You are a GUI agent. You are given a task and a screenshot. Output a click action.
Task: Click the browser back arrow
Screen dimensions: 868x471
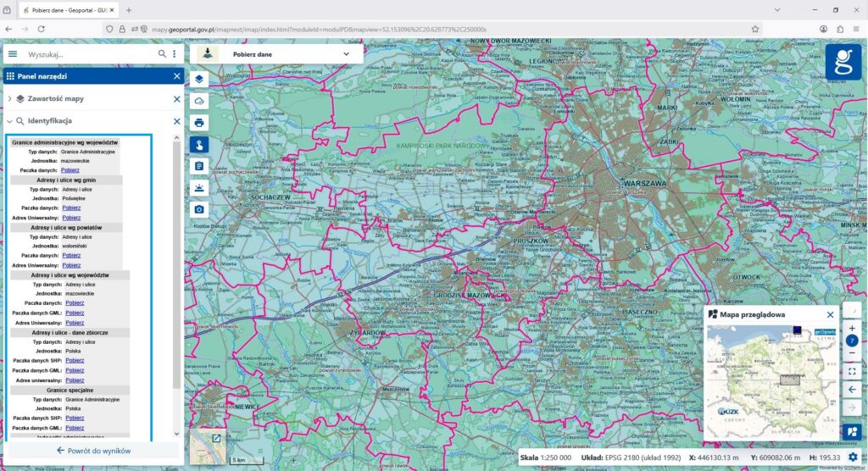8,29
